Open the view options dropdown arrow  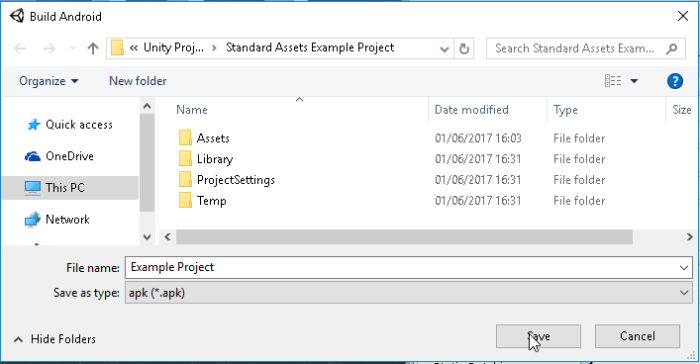click(x=634, y=81)
